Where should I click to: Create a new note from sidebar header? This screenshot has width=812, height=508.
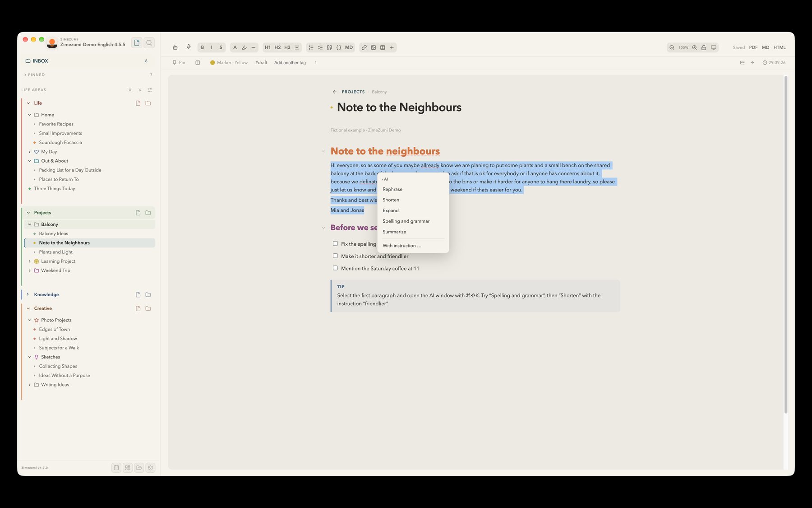tap(137, 43)
